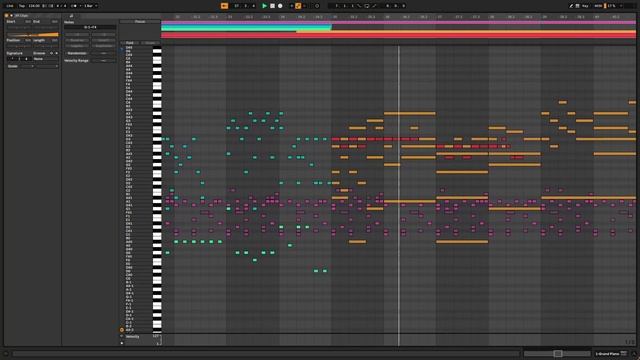
Task: Switch to the Notes tab icon
Action: (71, 16)
